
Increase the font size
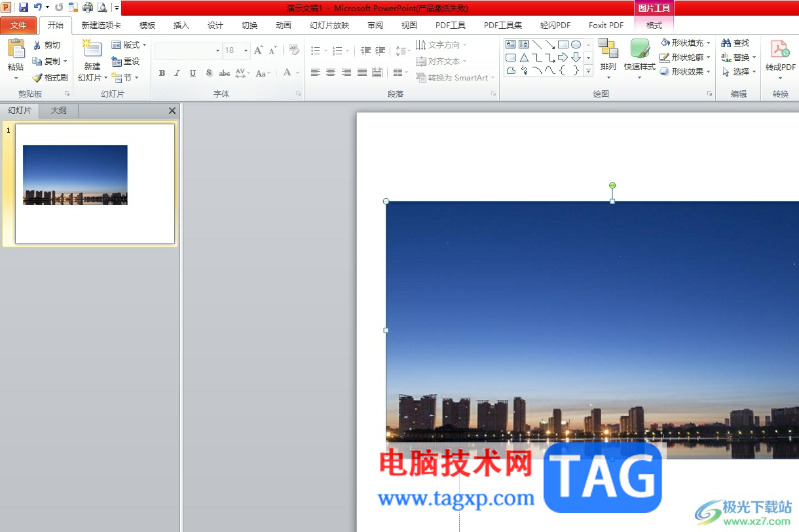[259, 50]
